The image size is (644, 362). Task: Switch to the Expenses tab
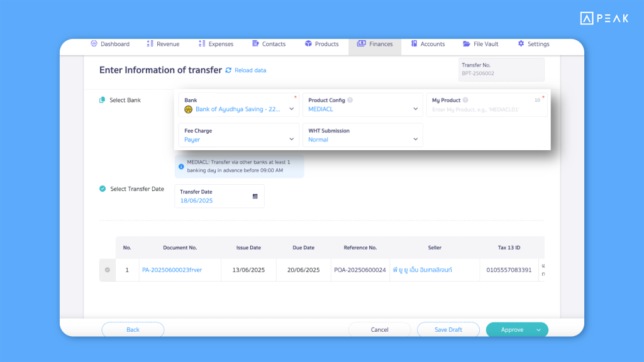(216, 44)
